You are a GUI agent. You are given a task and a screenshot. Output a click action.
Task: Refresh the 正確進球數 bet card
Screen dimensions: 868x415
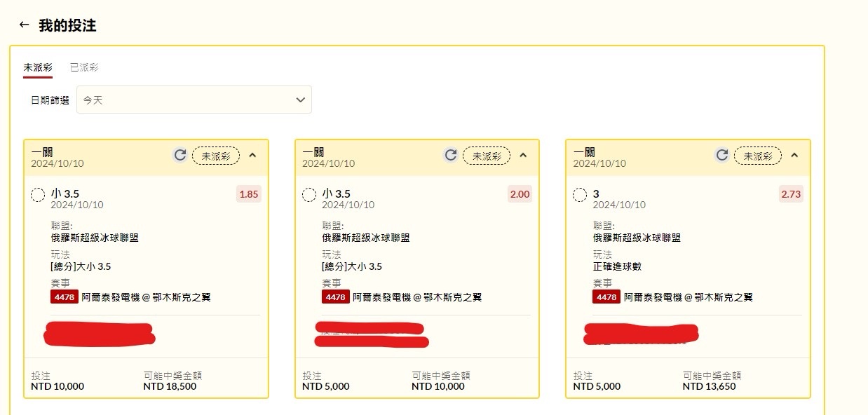click(721, 156)
